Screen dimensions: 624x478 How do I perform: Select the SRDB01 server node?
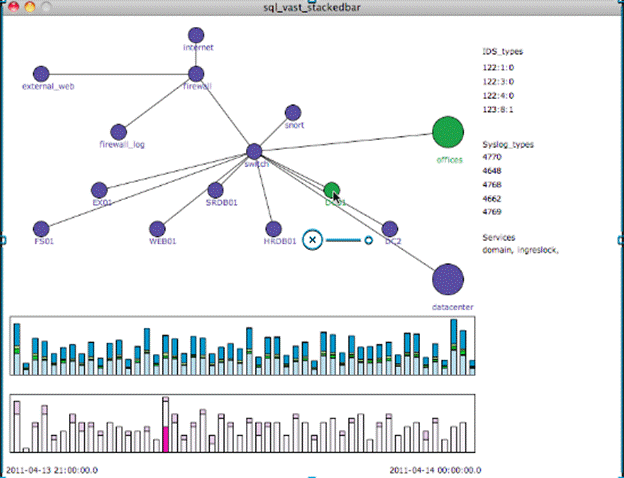pyautogui.click(x=215, y=190)
